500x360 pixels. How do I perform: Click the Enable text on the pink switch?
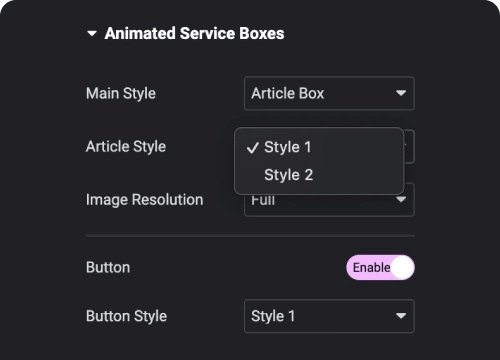371,267
